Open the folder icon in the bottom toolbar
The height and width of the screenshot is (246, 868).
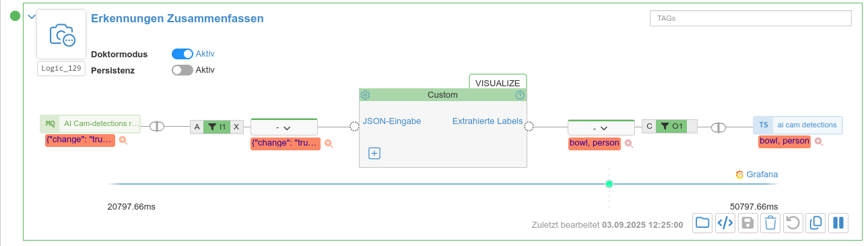pyautogui.click(x=702, y=223)
